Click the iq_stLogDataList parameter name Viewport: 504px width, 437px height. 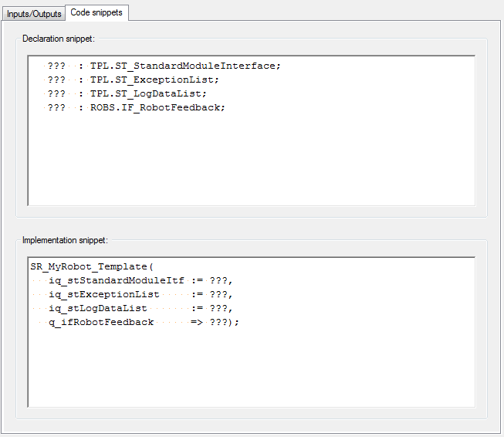(97, 308)
